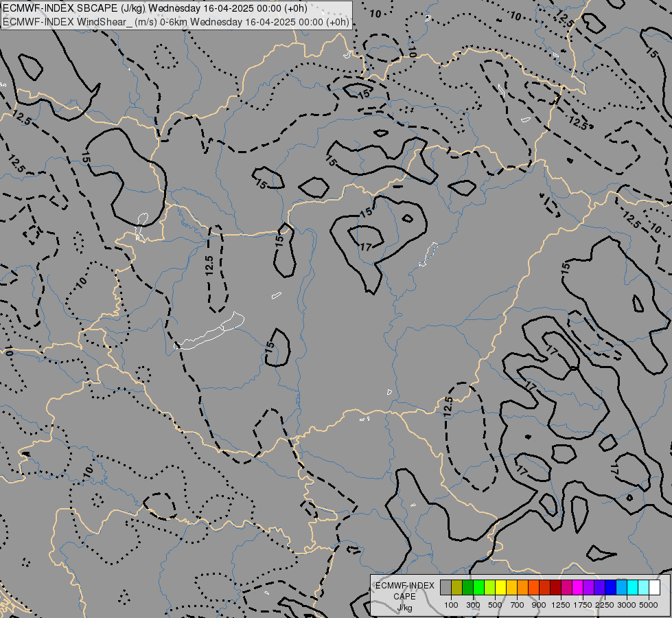Pick the deep blue swatch right of 2250

click(x=611, y=587)
